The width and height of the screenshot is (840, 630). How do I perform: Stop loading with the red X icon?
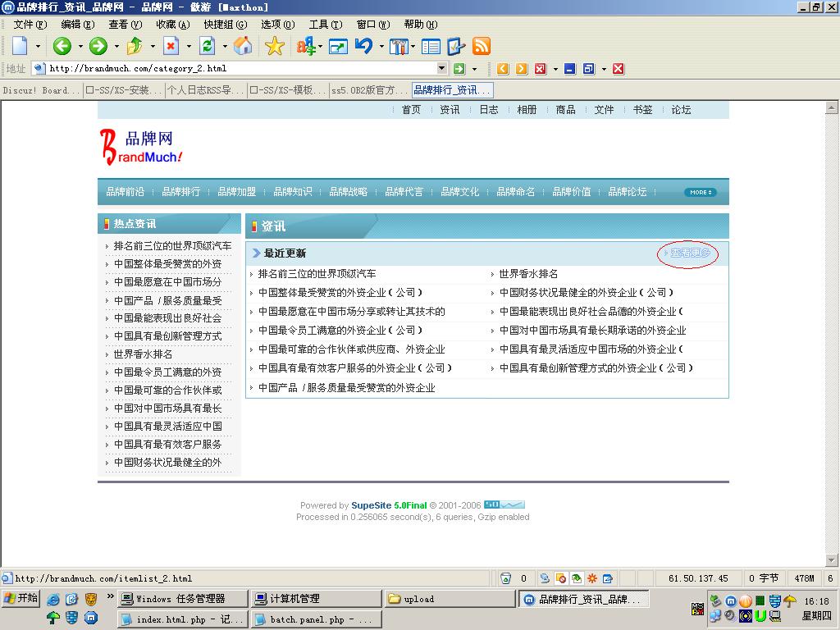click(171, 46)
